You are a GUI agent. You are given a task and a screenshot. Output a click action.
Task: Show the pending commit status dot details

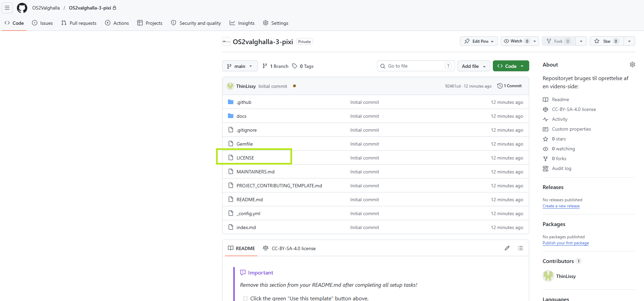pos(294,86)
